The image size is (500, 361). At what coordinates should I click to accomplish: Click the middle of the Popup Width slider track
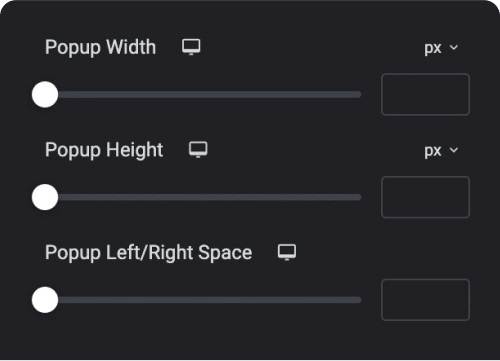(x=203, y=95)
